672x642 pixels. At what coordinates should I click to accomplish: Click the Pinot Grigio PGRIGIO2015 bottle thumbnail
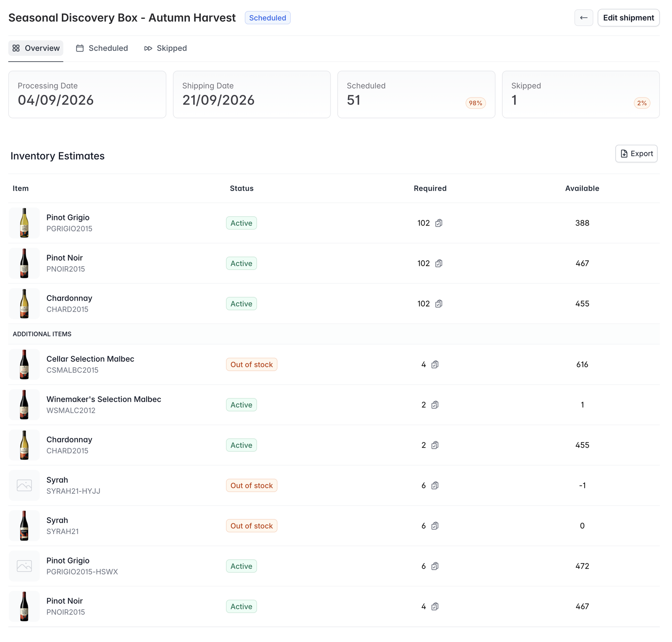(24, 223)
